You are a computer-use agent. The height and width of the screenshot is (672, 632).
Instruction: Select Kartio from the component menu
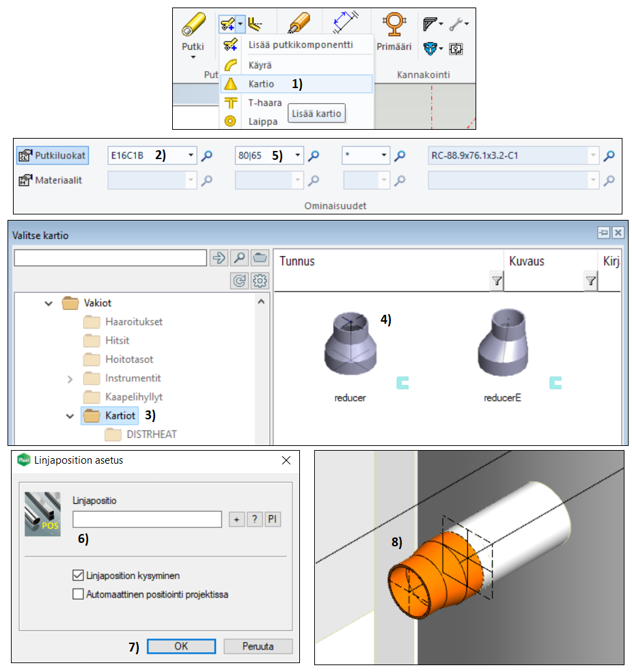(x=262, y=84)
